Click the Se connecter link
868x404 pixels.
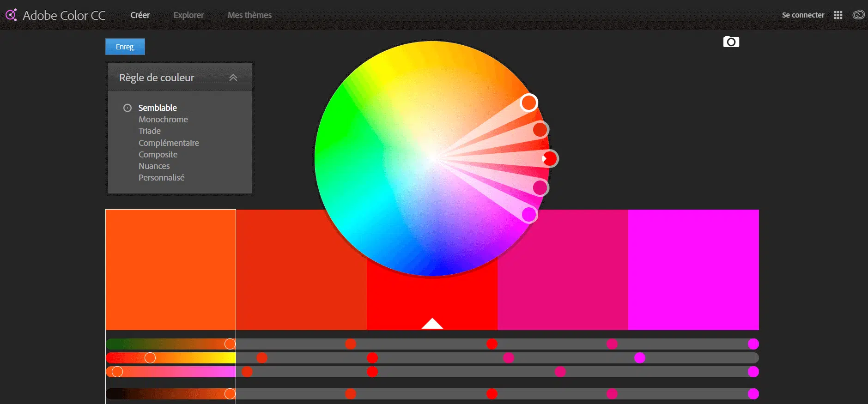(x=803, y=15)
